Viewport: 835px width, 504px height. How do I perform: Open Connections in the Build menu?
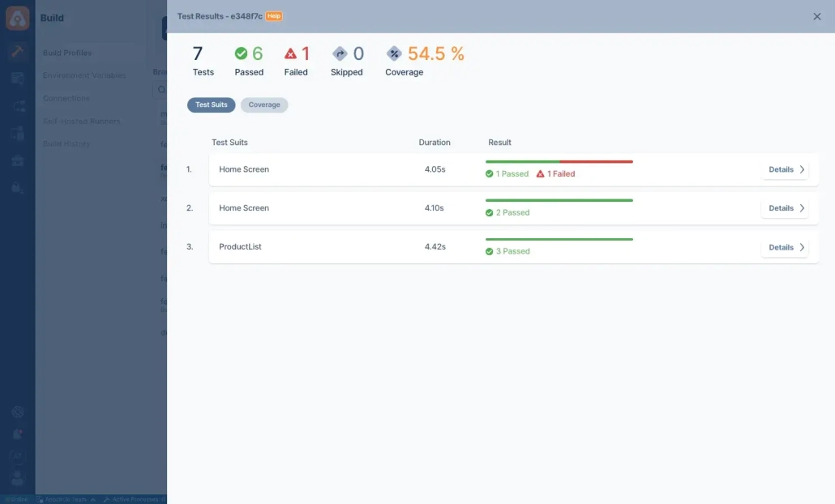click(x=66, y=99)
